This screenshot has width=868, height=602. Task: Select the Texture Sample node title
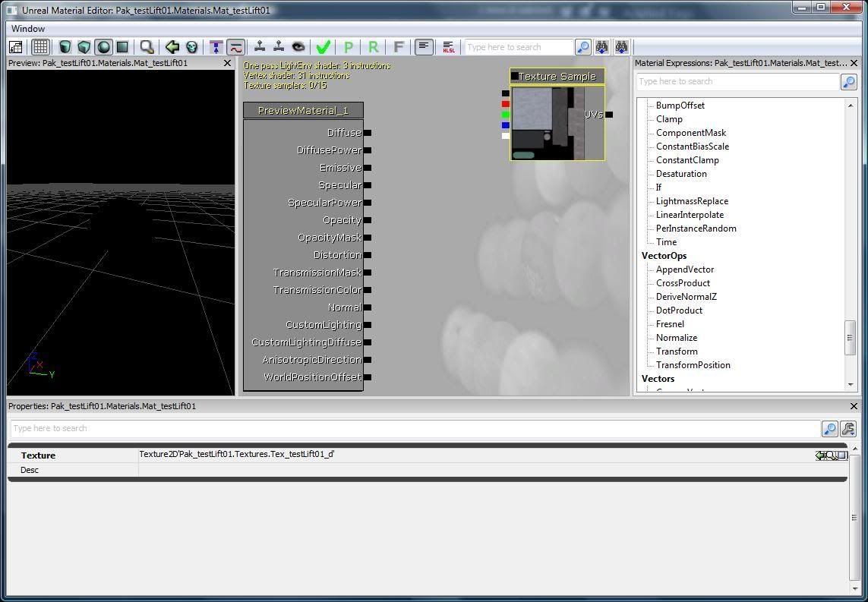557,77
